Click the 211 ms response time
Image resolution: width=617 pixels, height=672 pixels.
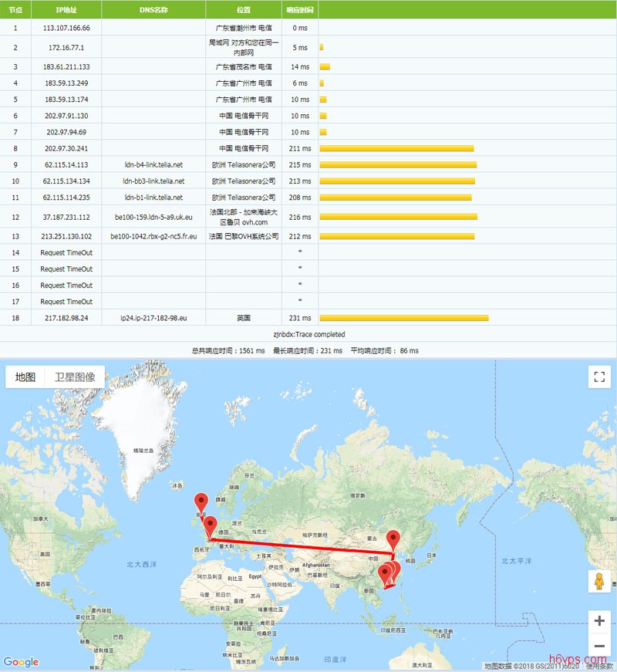click(300, 148)
